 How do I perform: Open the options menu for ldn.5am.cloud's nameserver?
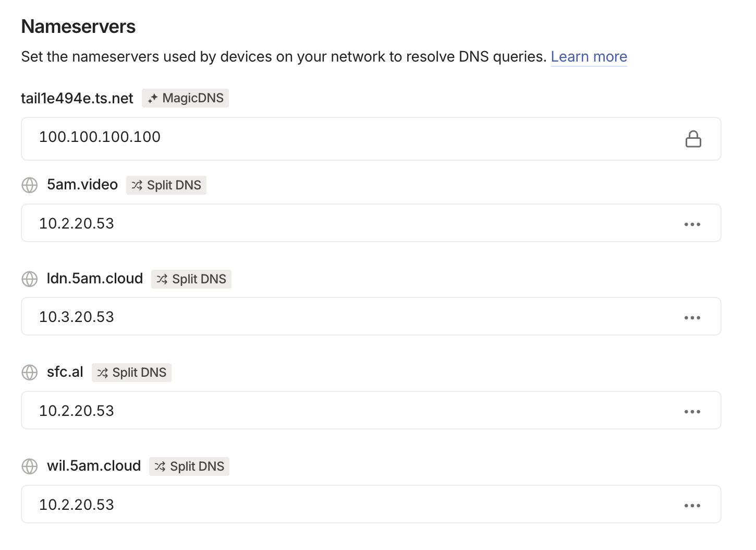[x=692, y=317]
